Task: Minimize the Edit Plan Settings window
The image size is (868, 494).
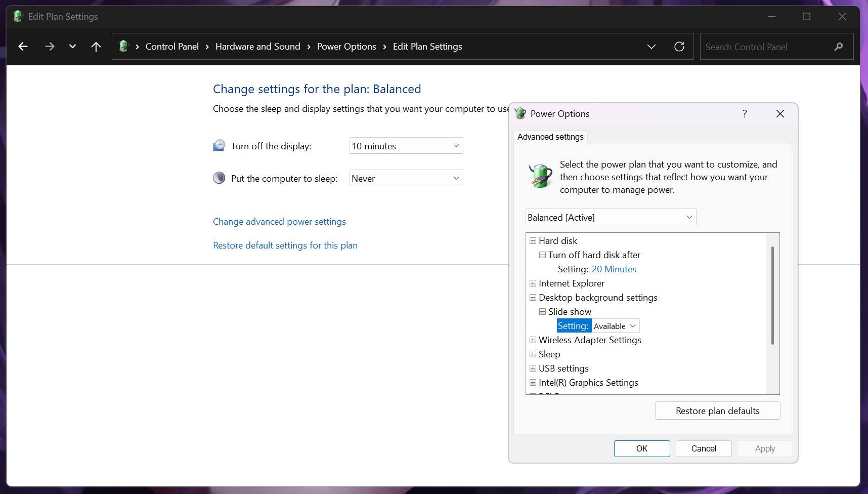Action: click(771, 17)
